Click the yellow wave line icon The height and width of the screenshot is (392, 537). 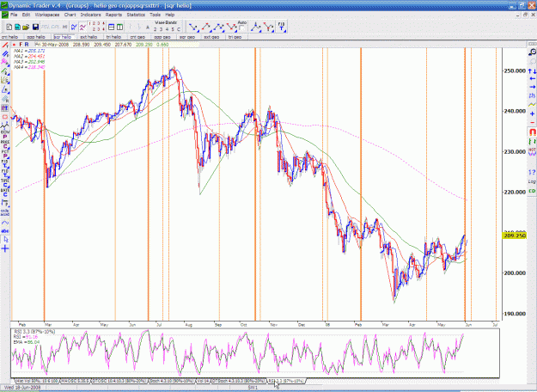(x=532, y=105)
